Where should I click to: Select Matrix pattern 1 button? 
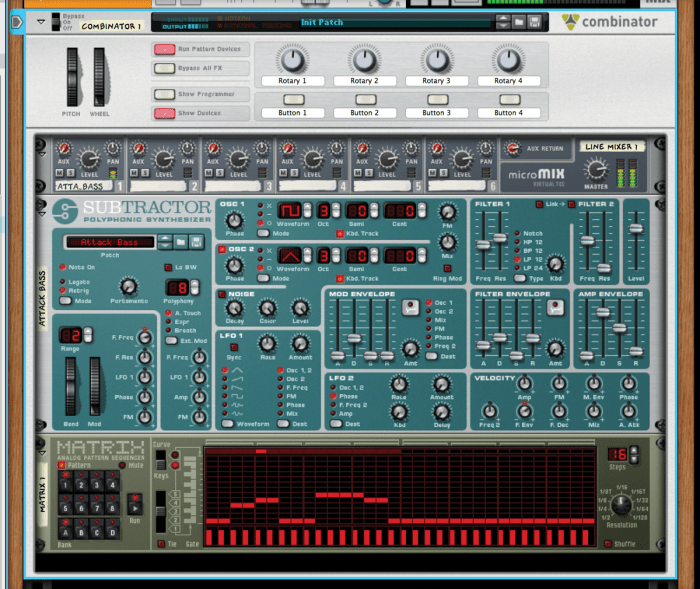(x=66, y=482)
